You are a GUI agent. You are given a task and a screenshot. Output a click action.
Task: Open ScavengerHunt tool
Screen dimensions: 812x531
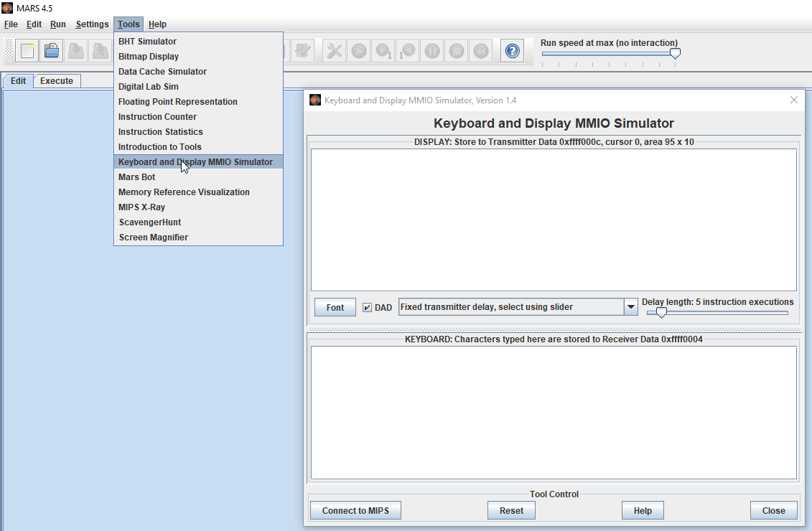[x=198, y=222]
